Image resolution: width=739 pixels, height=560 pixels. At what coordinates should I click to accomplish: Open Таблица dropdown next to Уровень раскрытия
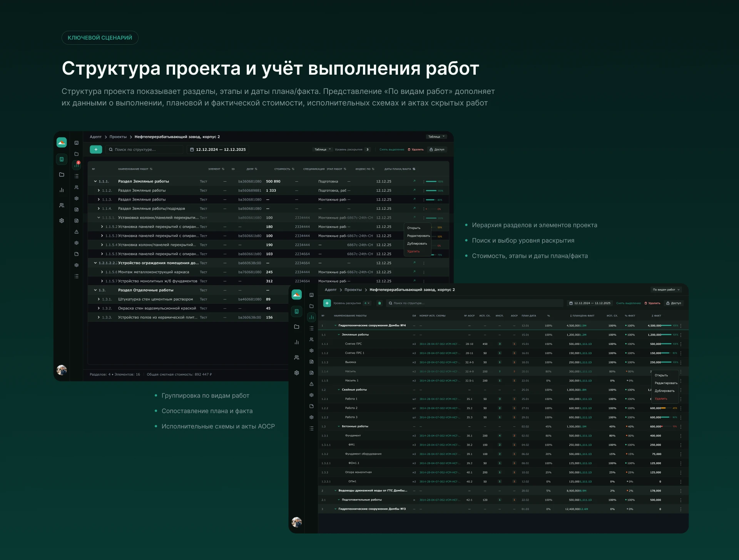pyautogui.click(x=323, y=149)
